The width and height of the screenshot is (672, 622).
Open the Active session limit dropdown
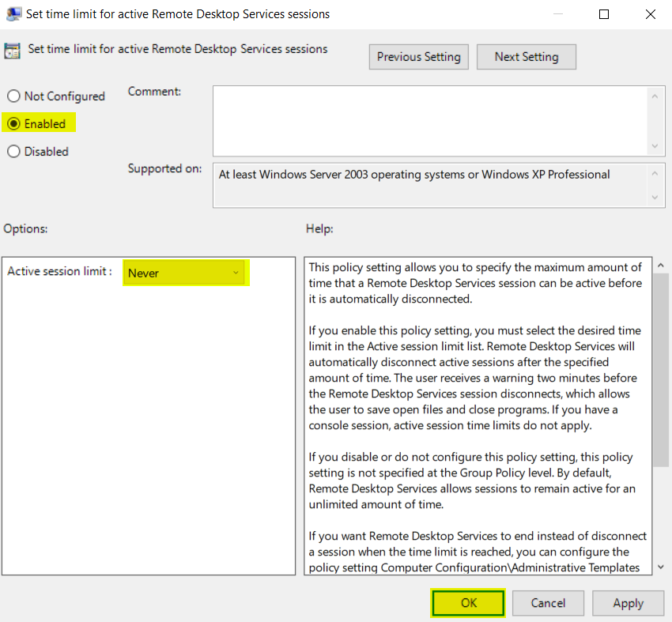[186, 273]
